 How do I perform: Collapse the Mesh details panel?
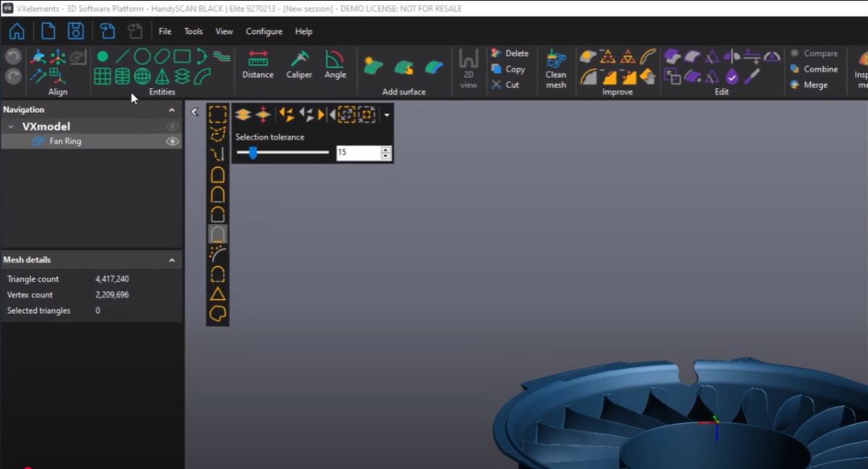click(172, 260)
